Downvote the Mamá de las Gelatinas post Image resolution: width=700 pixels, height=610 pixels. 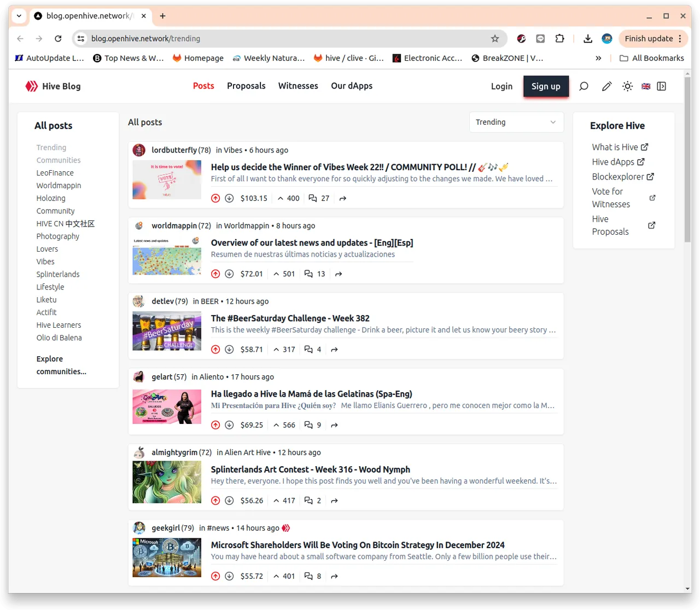pos(229,425)
